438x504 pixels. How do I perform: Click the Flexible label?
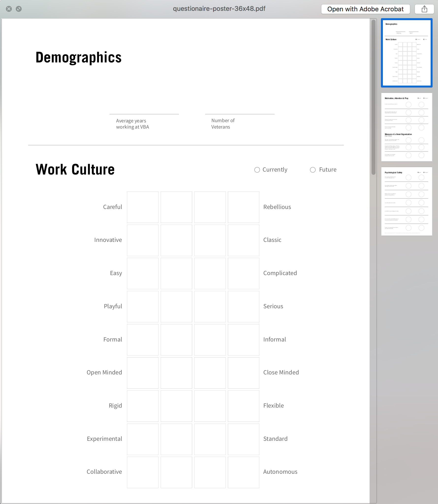[x=273, y=406]
